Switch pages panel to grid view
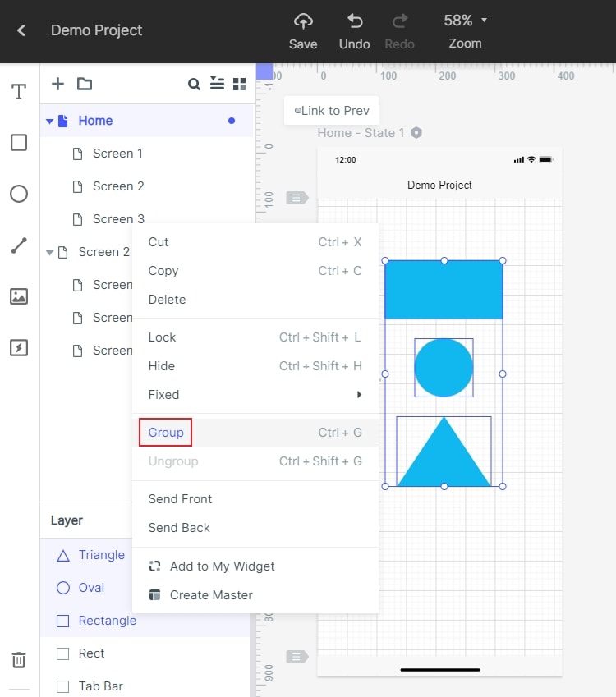 click(x=239, y=84)
